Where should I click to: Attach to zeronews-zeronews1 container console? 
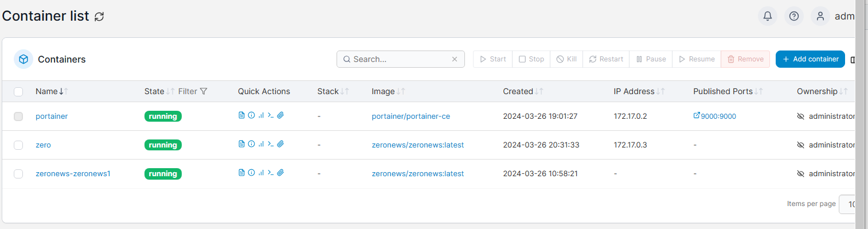(x=280, y=173)
